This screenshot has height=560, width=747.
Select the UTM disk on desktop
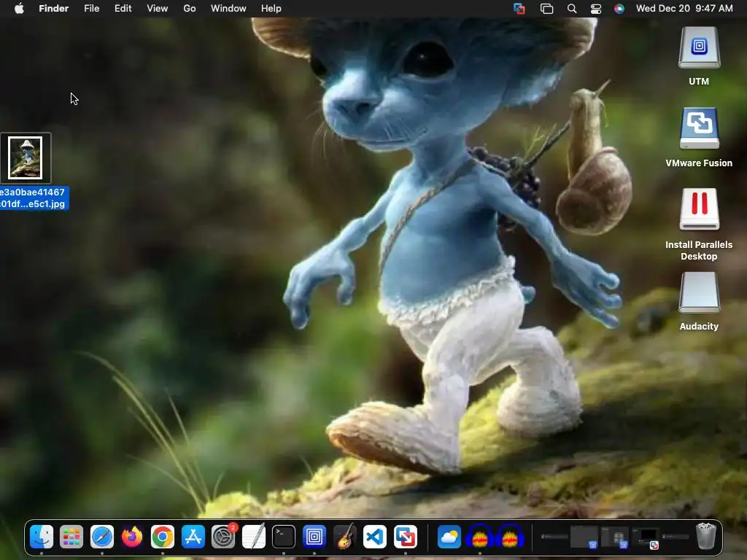pos(699,47)
